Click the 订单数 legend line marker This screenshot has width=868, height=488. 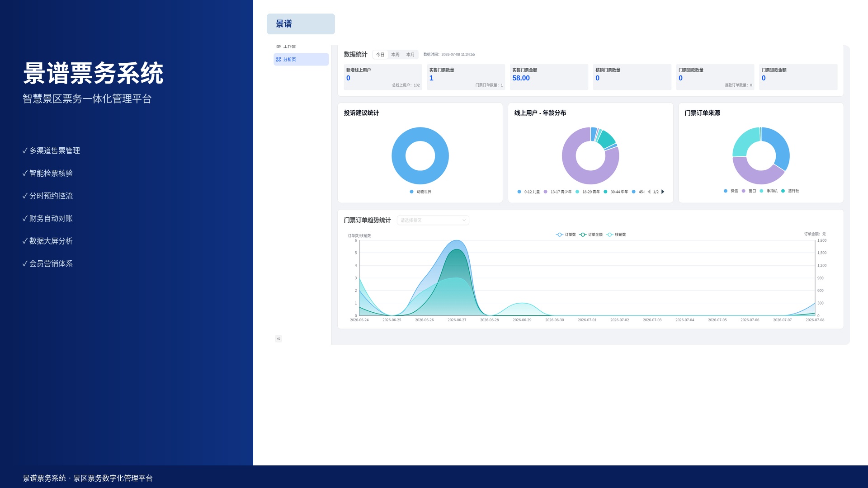[x=560, y=235]
